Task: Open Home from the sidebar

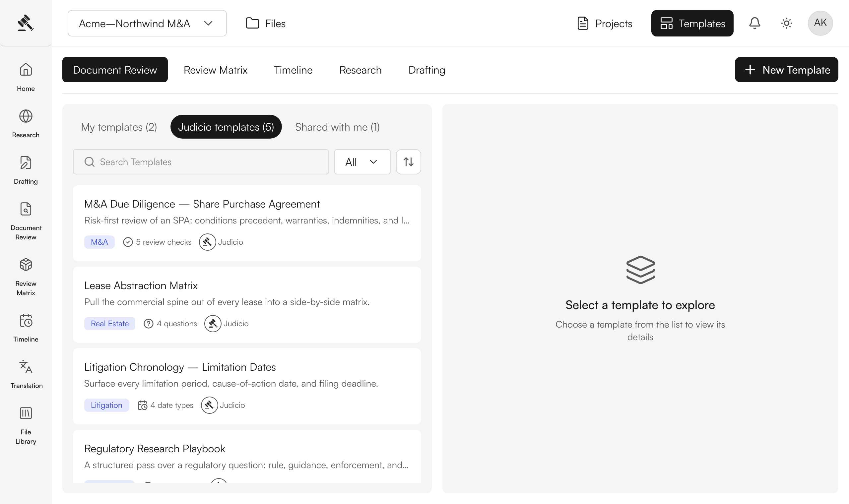Action: click(26, 78)
